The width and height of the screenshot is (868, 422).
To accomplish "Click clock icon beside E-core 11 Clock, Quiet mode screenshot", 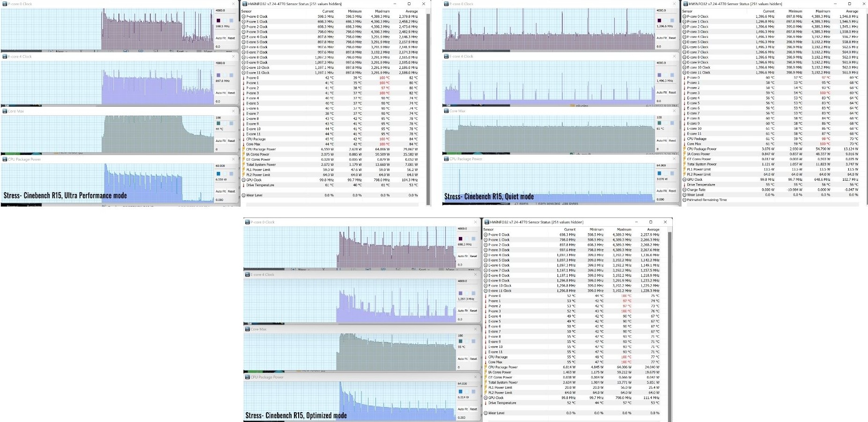I will point(684,73).
